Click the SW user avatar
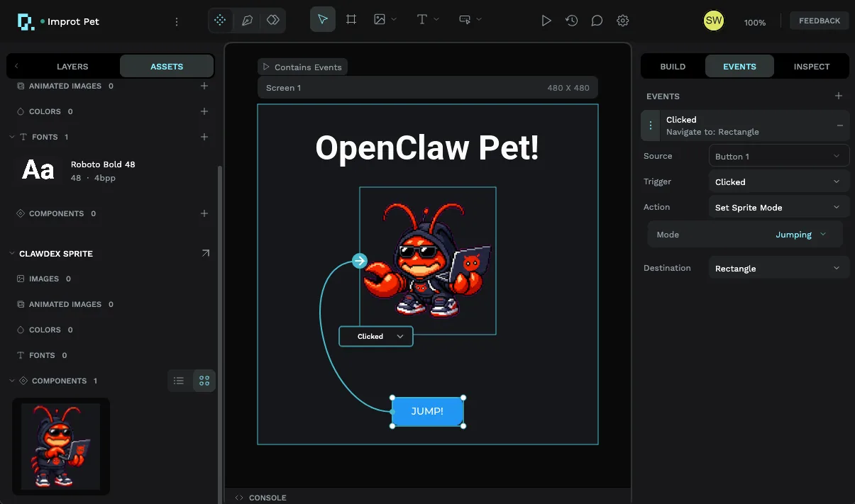The width and height of the screenshot is (855, 504). tap(714, 21)
